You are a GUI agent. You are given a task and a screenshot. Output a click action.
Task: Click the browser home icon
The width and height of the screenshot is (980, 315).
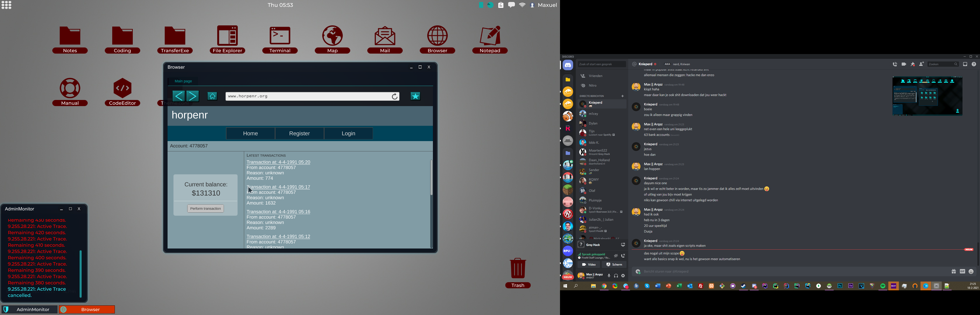[212, 96]
